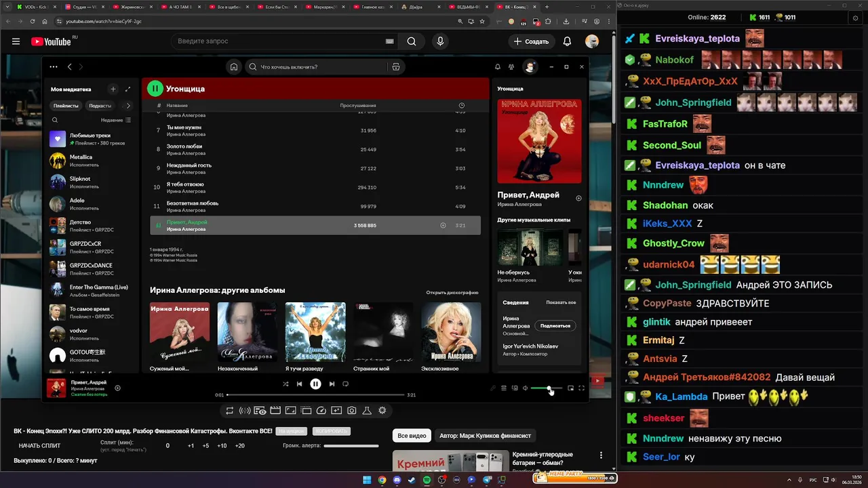Open album Суженый мой thumbnail
The image size is (868, 488).
[180, 332]
